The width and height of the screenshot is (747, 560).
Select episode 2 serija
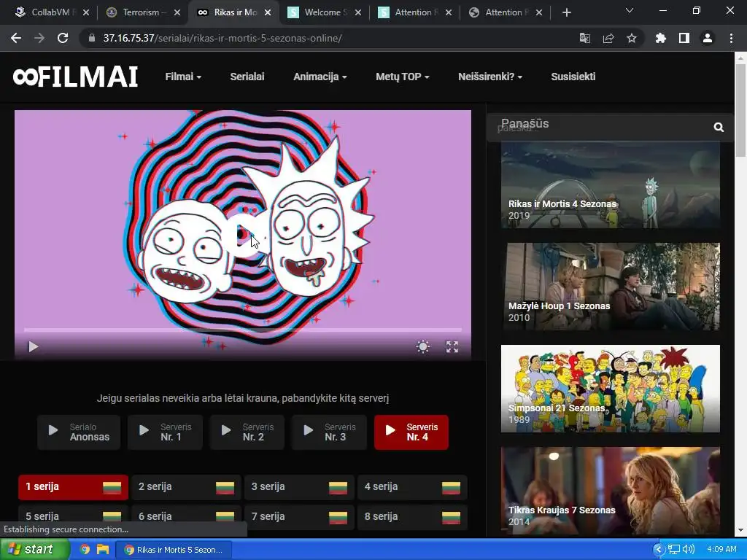pyautogui.click(x=186, y=487)
